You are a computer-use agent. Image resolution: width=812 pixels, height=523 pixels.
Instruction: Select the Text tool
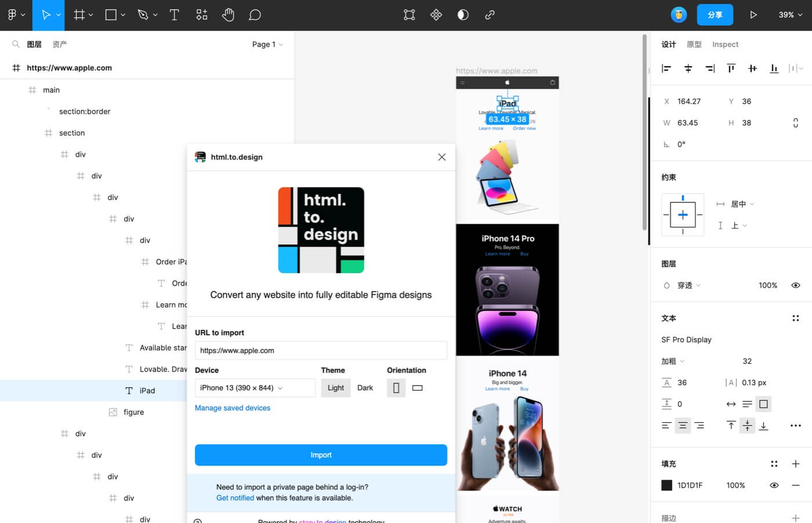click(x=174, y=15)
